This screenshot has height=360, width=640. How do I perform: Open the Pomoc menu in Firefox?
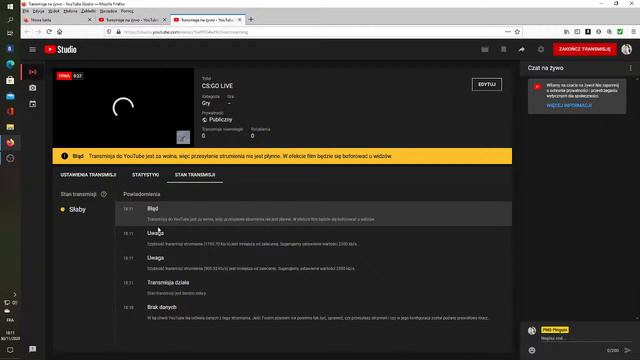coord(127,11)
